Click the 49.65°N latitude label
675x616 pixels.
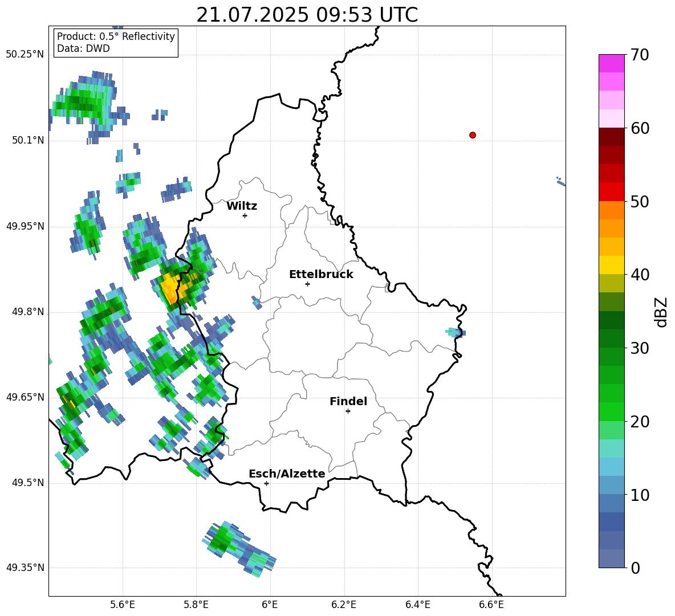point(25,397)
